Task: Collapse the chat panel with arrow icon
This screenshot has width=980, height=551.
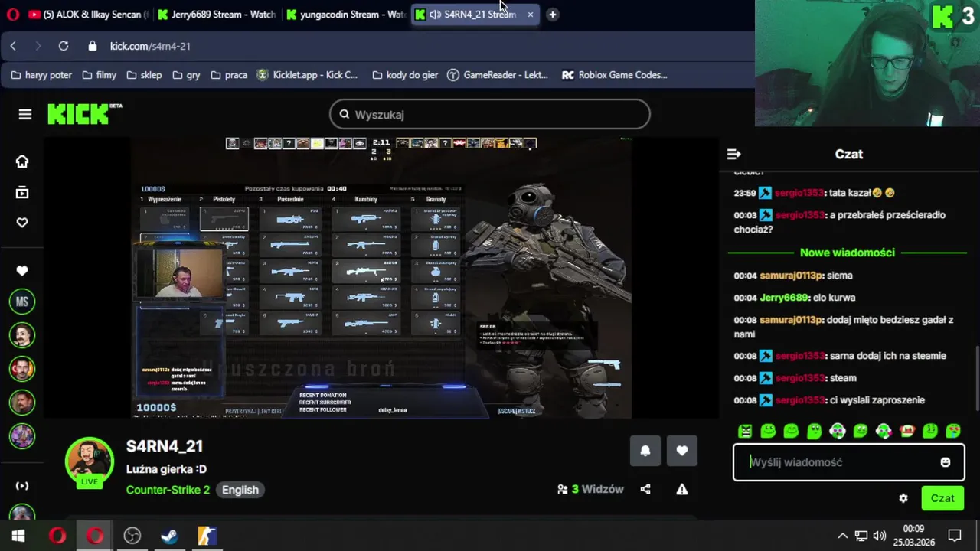Action: click(733, 154)
